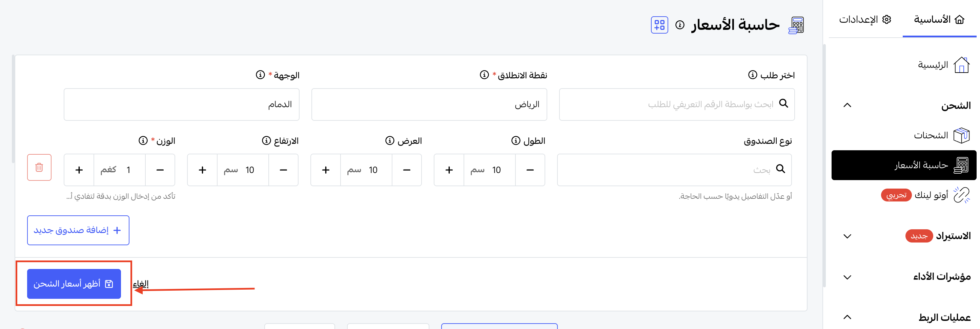Increase العرض with the plus button

coord(326,170)
